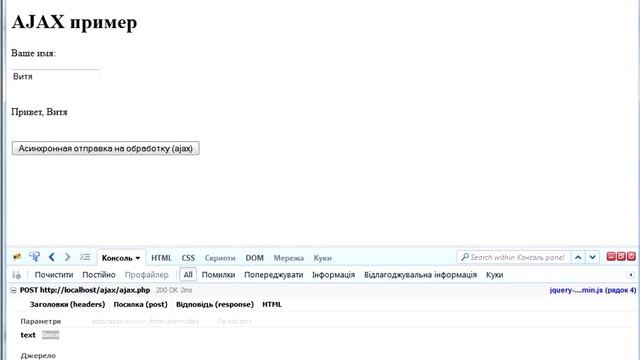Click the Firebug bug icon

[x=17, y=257]
